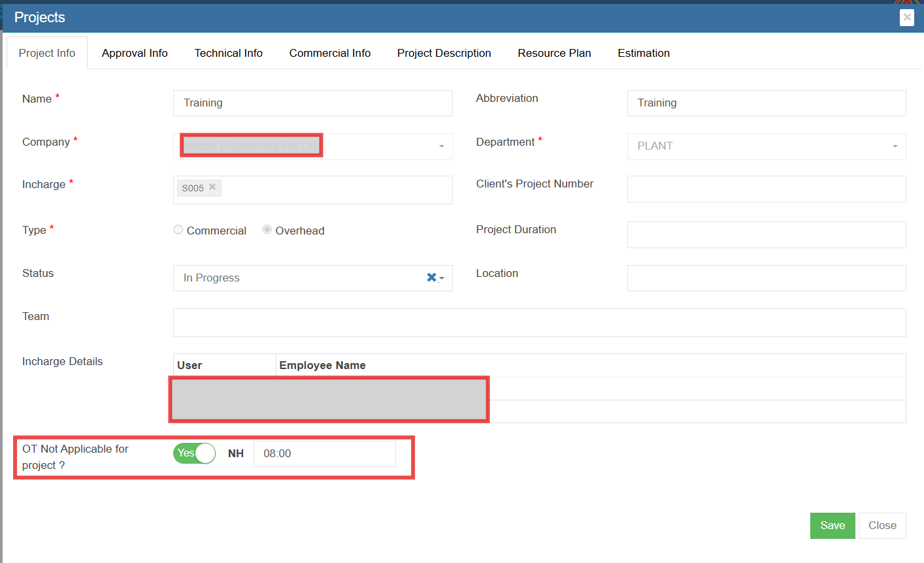The height and width of the screenshot is (563, 924).
Task: Go to Commercial Info tab
Action: (330, 53)
